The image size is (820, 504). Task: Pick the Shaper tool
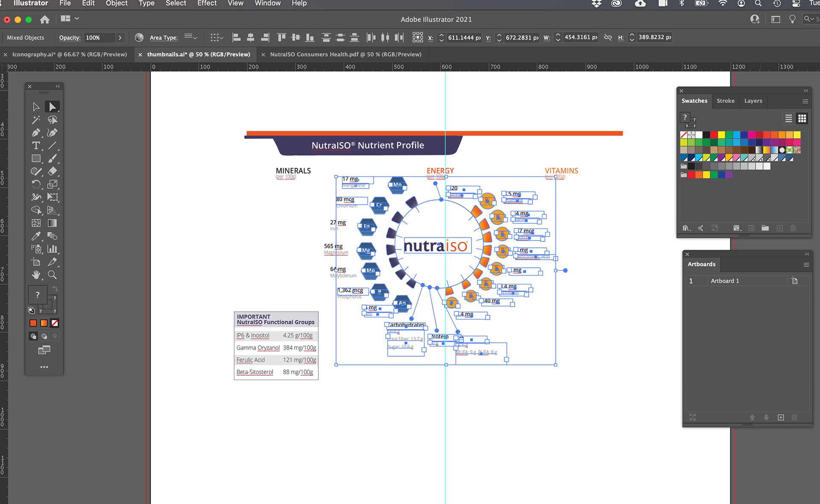(36, 172)
